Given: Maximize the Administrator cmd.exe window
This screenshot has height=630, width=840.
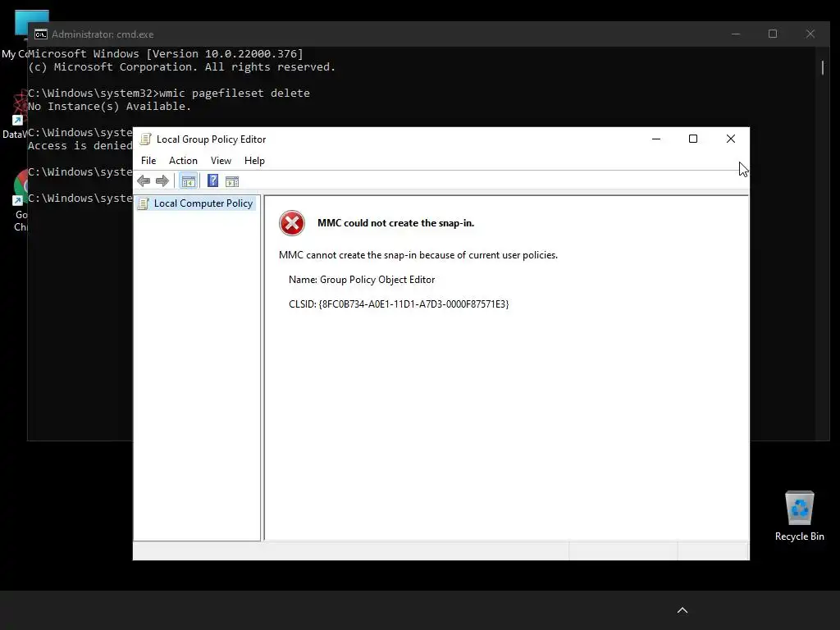Looking at the screenshot, I should point(773,34).
